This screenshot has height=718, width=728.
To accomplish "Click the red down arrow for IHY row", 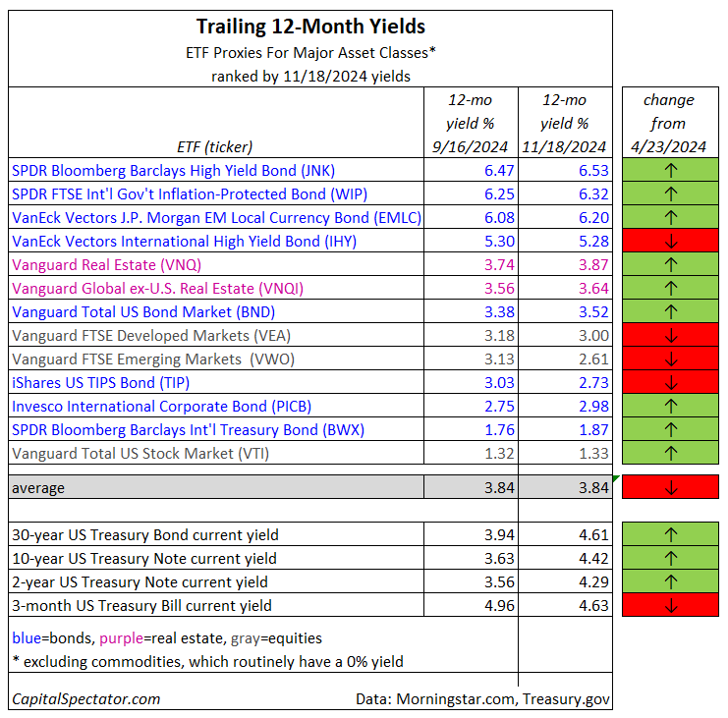I will [x=671, y=242].
